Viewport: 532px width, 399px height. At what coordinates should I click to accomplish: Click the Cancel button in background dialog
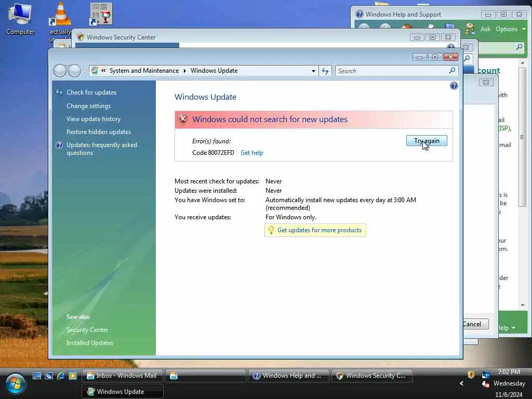[476, 324]
